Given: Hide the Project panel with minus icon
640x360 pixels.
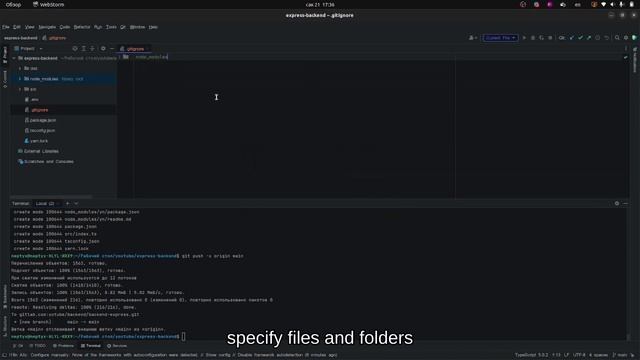Looking at the screenshot, I should pyautogui.click(x=112, y=49).
